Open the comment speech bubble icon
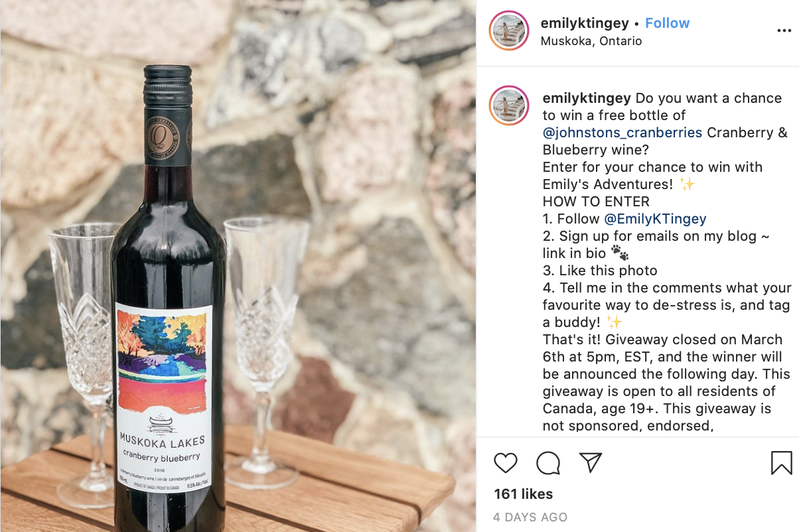799x532 pixels. (x=548, y=463)
